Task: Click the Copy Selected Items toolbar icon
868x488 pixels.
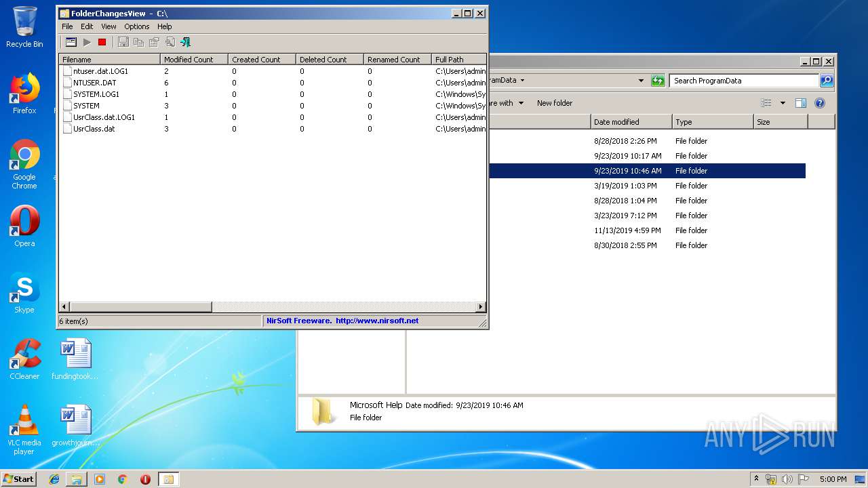Action: click(138, 42)
